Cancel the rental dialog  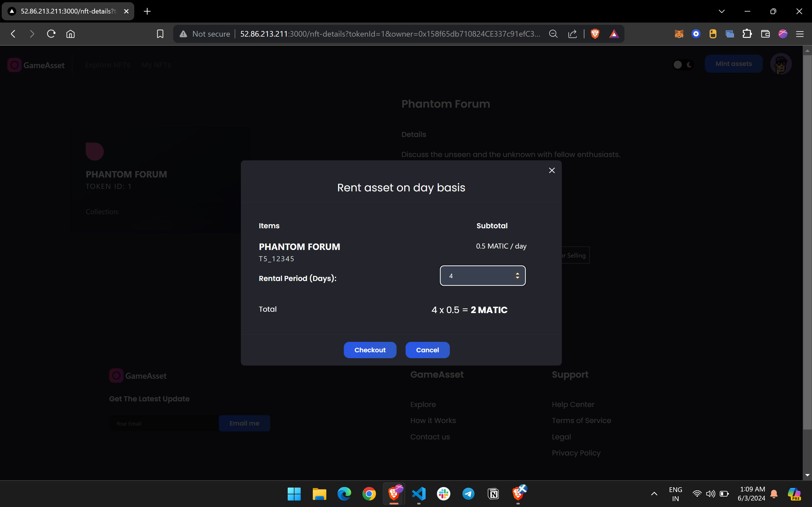coord(427,350)
